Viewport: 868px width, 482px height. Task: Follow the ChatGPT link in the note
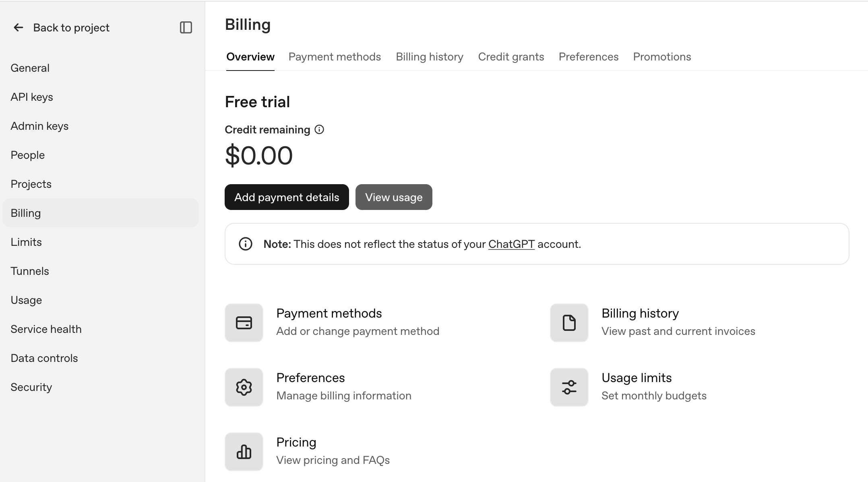pyautogui.click(x=511, y=244)
